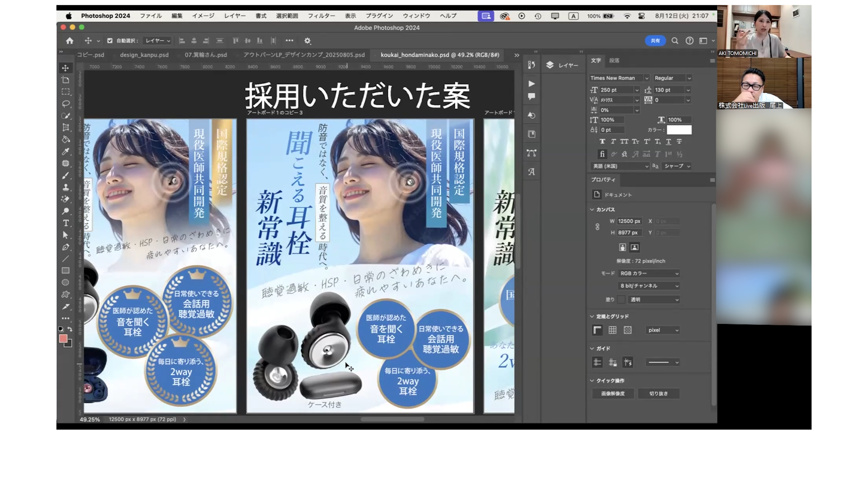Choose the Brush tool
Viewport: 868px width, 488px height.
pyautogui.click(x=66, y=175)
